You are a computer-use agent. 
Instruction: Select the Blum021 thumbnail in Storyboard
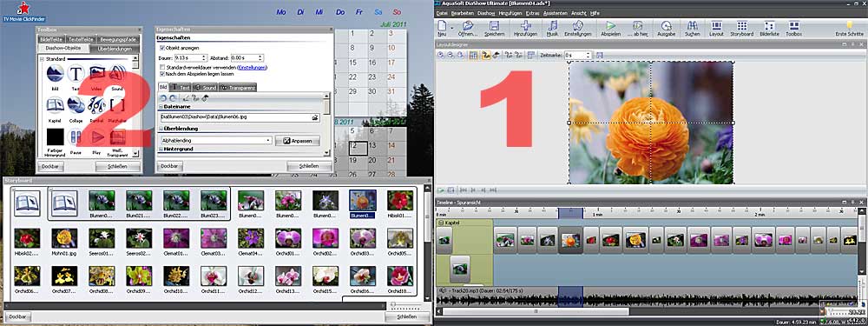point(139,203)
